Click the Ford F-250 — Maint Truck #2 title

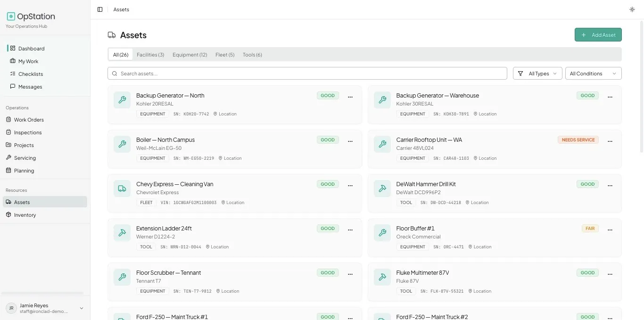tap(432, 317)
